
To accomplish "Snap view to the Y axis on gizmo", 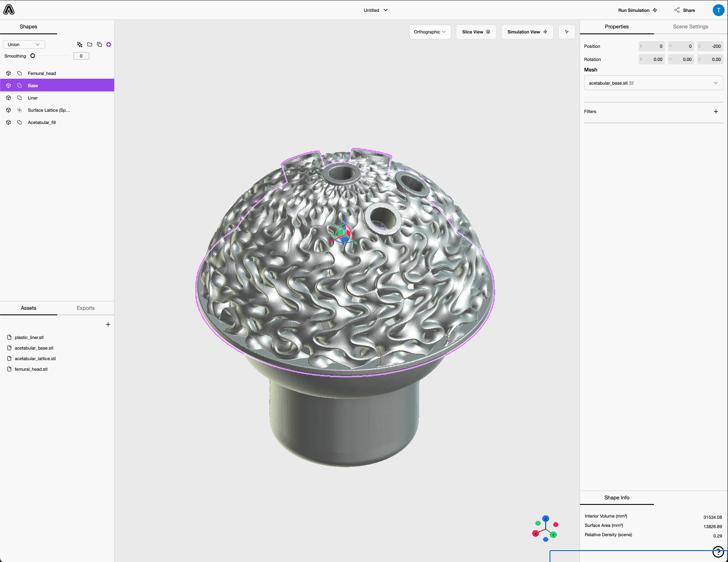I will [x=553, y=535].
